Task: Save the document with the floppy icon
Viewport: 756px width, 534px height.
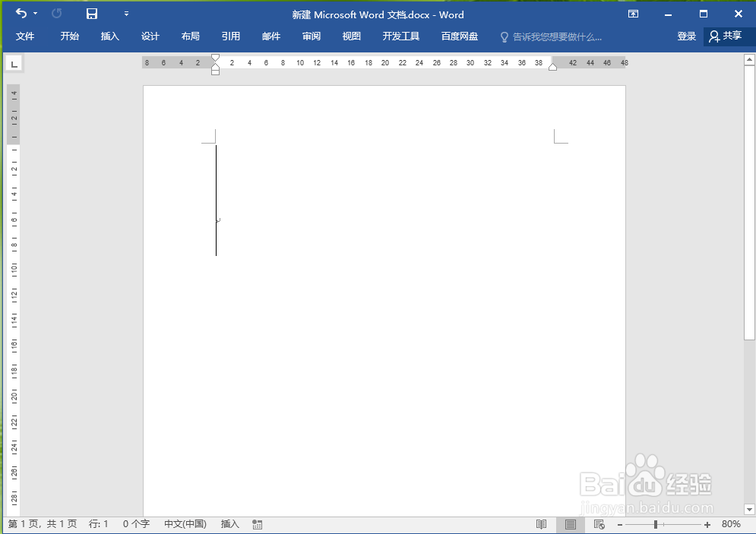Action: (x=92, y=14)
